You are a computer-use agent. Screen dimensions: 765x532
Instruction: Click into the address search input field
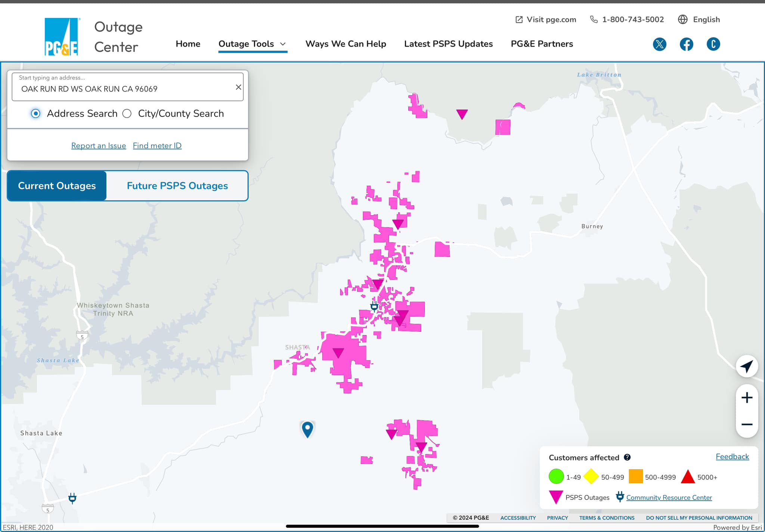coord(127,87)
